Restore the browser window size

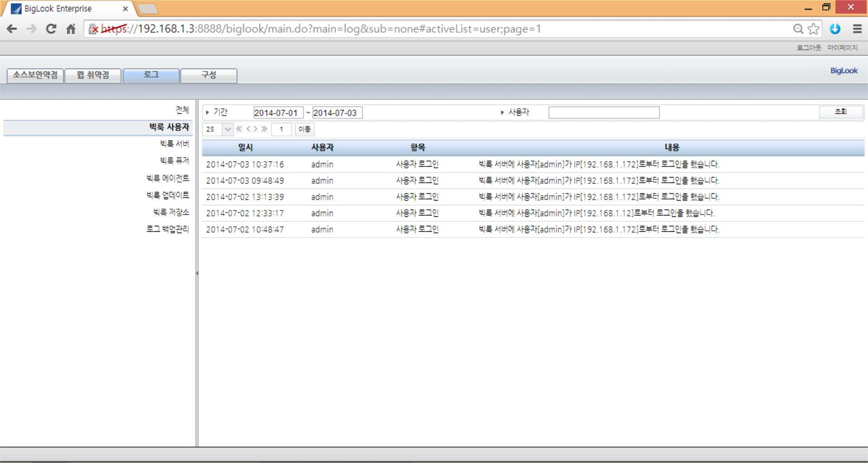826,7
